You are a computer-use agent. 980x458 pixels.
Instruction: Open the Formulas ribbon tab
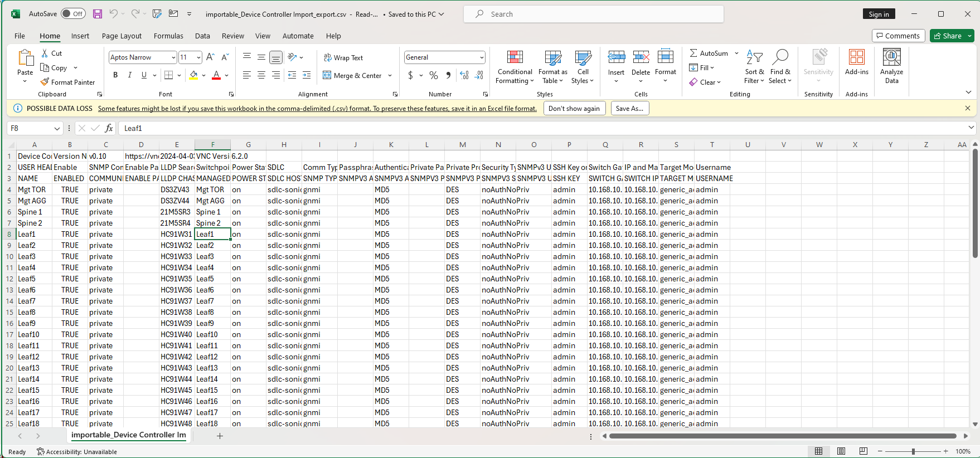(x=168, y=36)
